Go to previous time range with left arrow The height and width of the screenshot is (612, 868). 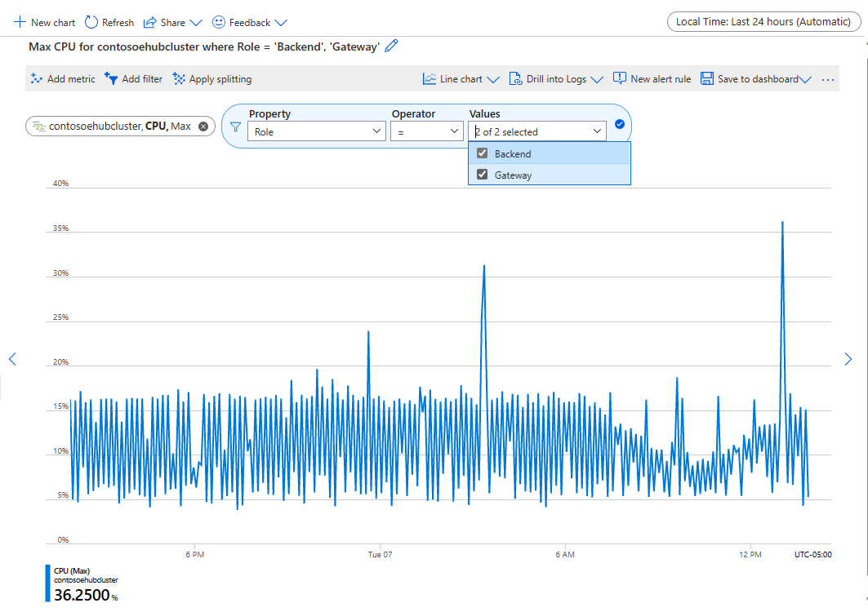pos(12,358)
